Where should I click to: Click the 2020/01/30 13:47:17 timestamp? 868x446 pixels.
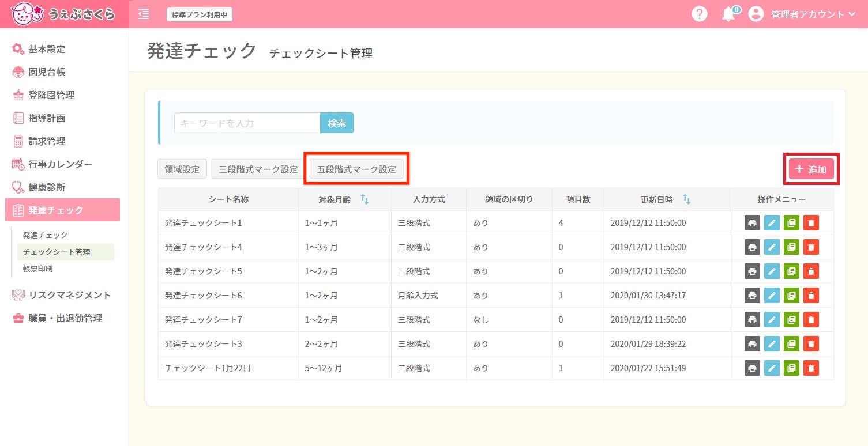(648, 296)
